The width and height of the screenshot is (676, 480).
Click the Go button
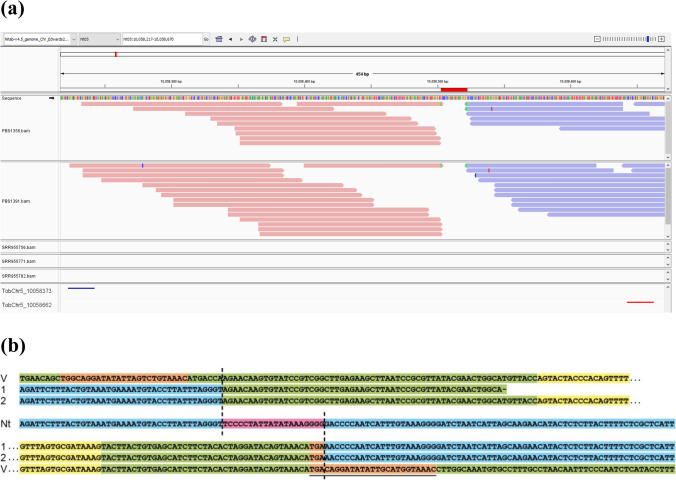(206, 39)
